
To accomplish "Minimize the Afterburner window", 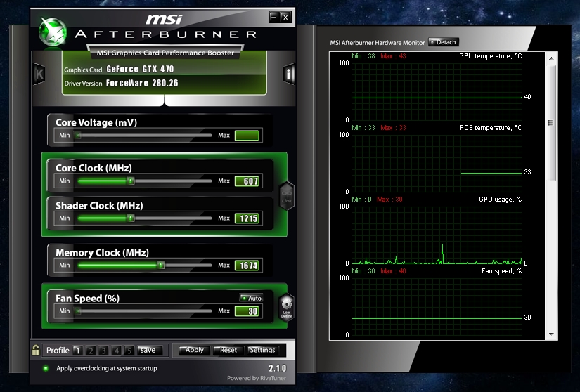I will tap(274, 17).
